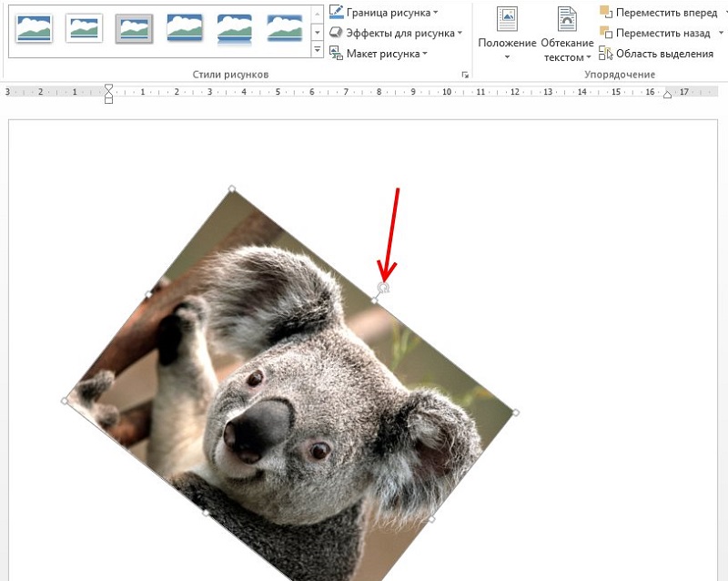Click the koala picture's rotation handle

click(x=384, y=288)
